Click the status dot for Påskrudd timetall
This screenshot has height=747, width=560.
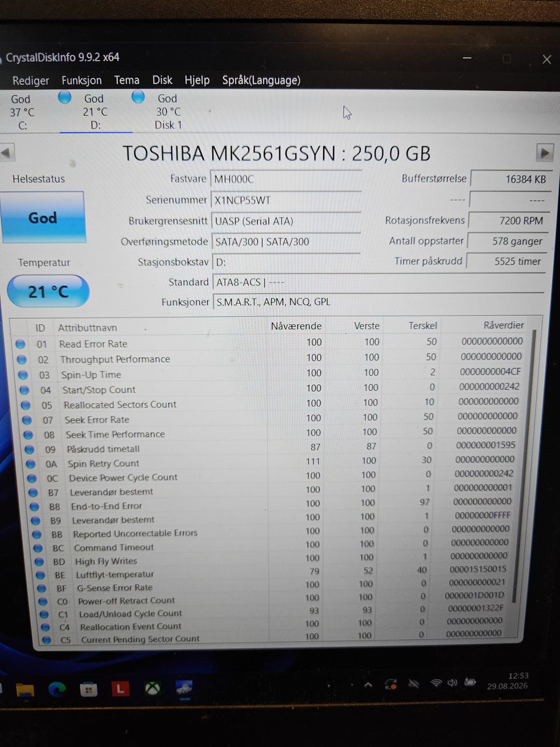pyautogui.click(x=30, y=449)
